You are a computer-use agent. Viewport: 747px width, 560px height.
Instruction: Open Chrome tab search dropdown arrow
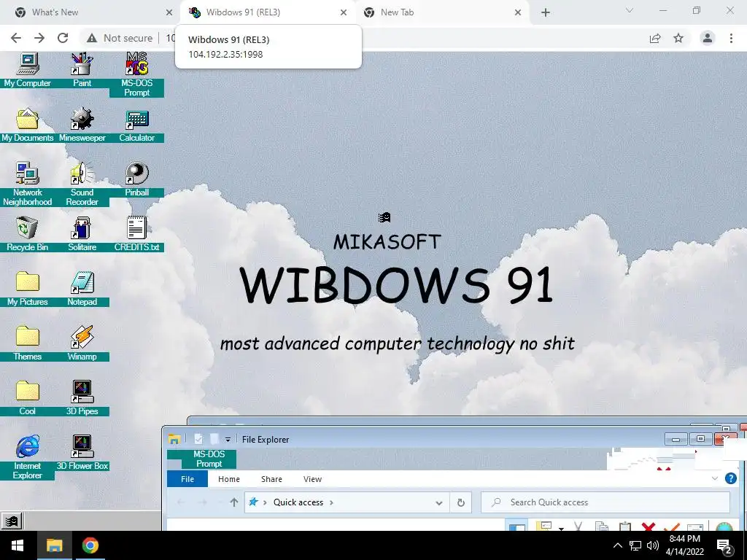pyautogui.click(x=630, y=10)
